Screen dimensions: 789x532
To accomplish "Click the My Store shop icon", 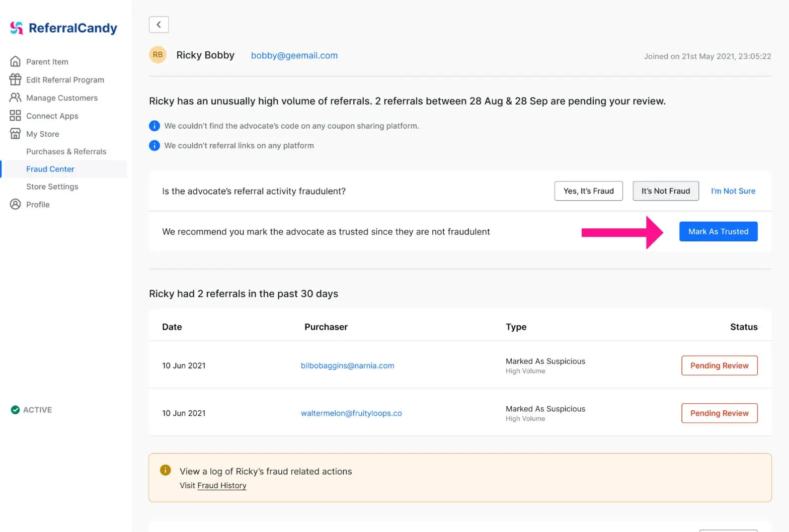I will 16,134.
